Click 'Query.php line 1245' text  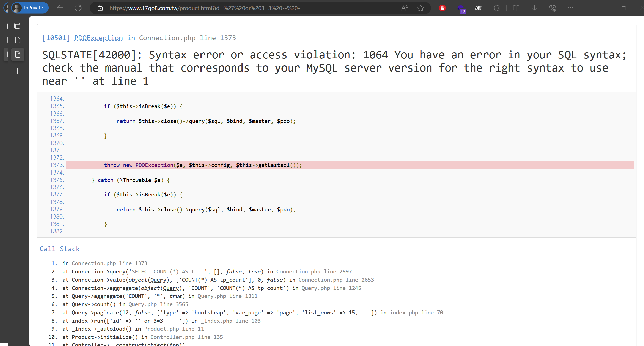coord(331,288)
